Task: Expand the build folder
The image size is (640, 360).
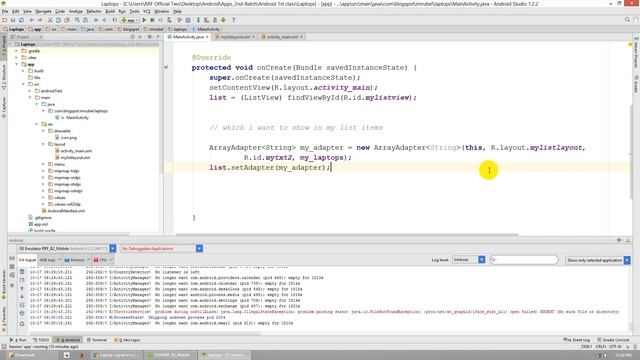Action: [23, 71]
